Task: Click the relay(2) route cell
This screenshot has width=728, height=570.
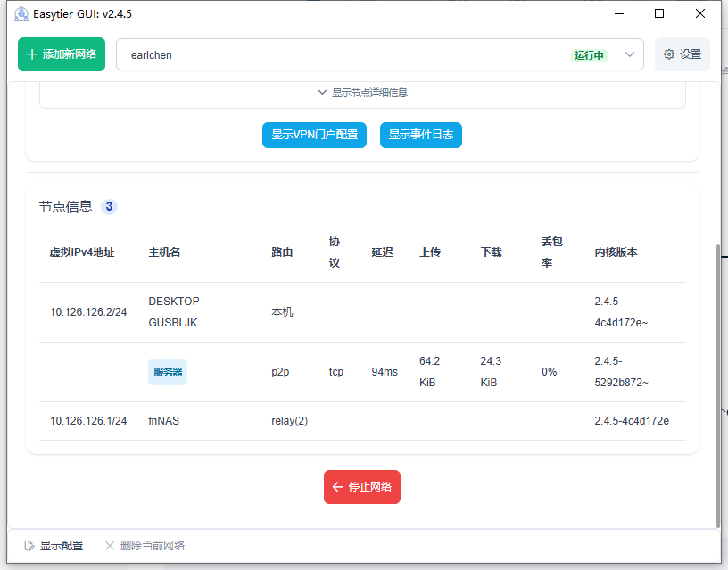Action: 290,421
